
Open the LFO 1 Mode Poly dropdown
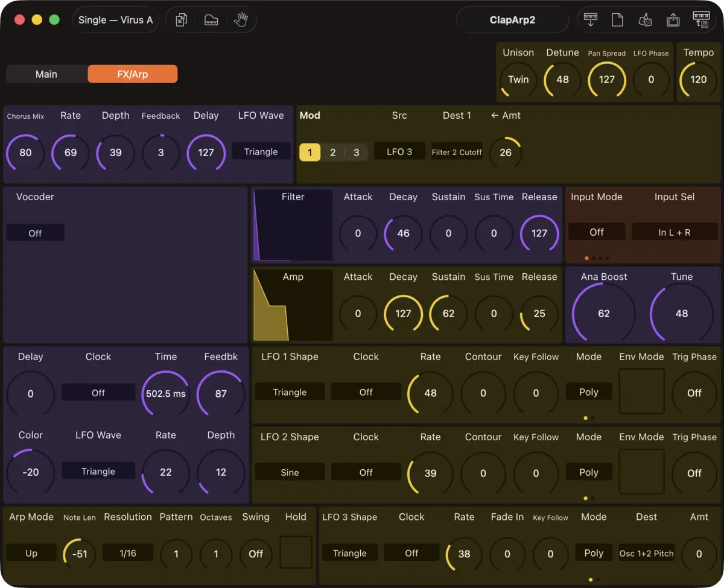[589, 392]
